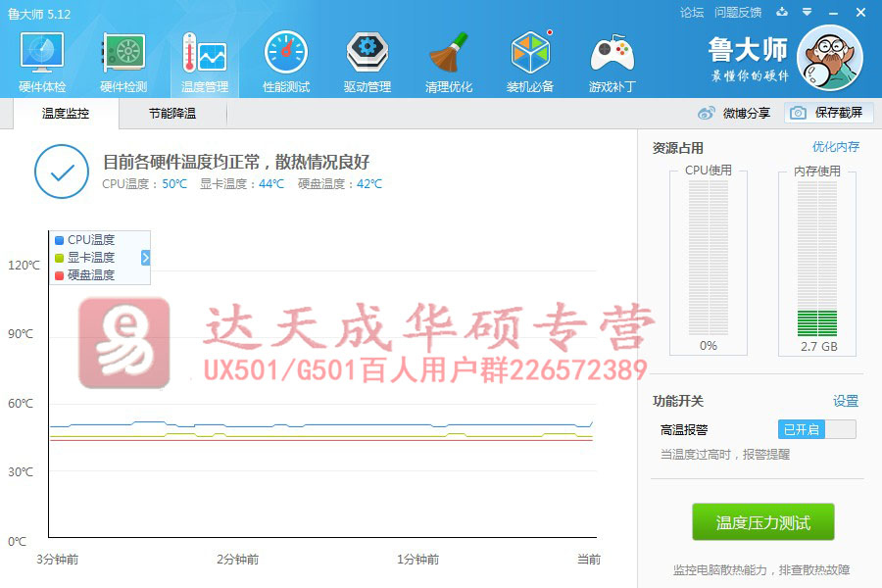Open 装机必备 cube icon
The height and width of the screenshot is (588, 882).
pyautogui.click(x=530, y=52)
